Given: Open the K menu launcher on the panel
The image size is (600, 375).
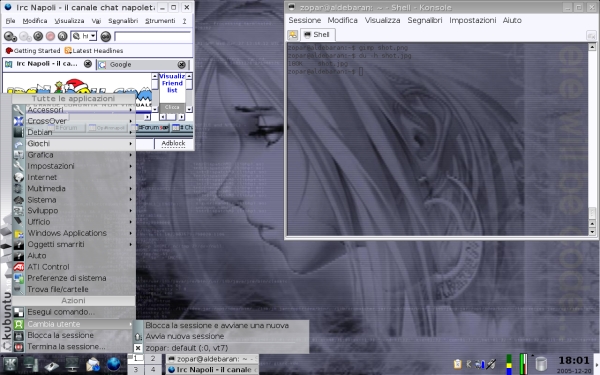Looking at the screenshot, I should click(x=10, y=364).
